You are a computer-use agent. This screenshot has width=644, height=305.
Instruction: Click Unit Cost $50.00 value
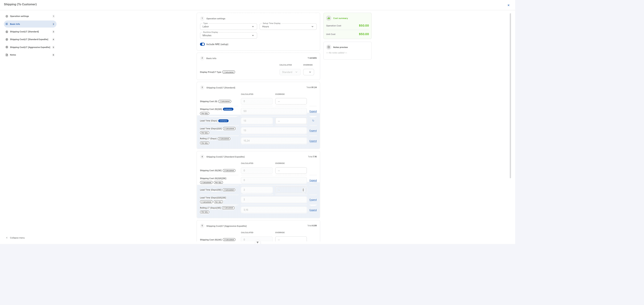click(x=364, y=34)
